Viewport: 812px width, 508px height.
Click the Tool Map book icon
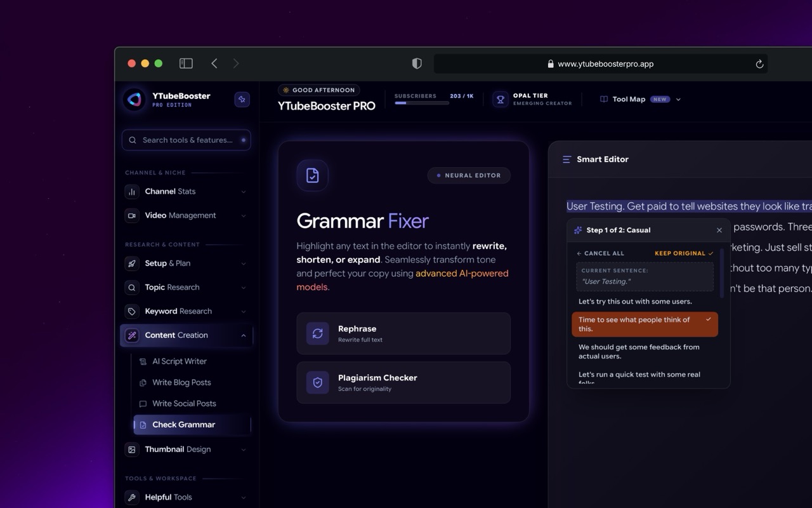coord(604,100)
